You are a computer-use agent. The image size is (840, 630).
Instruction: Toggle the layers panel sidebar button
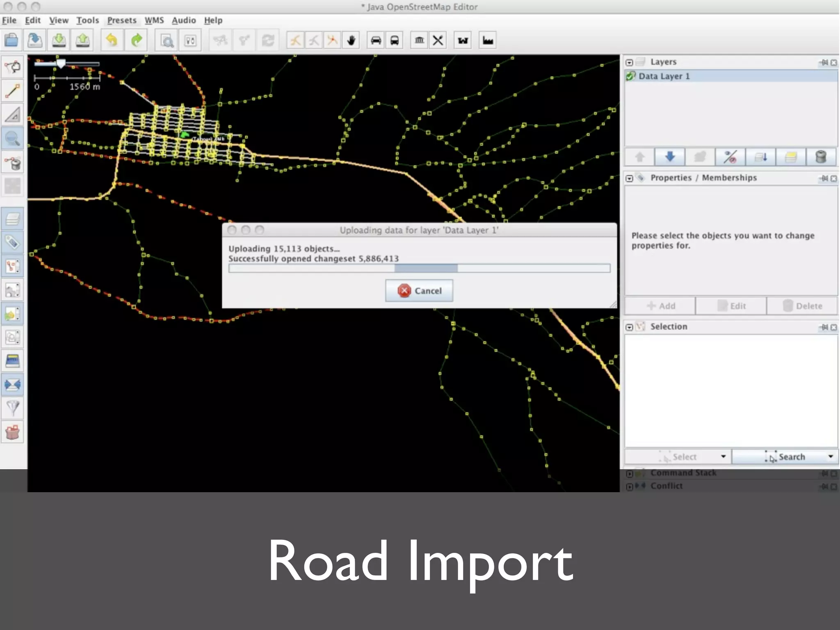(12, 219)
